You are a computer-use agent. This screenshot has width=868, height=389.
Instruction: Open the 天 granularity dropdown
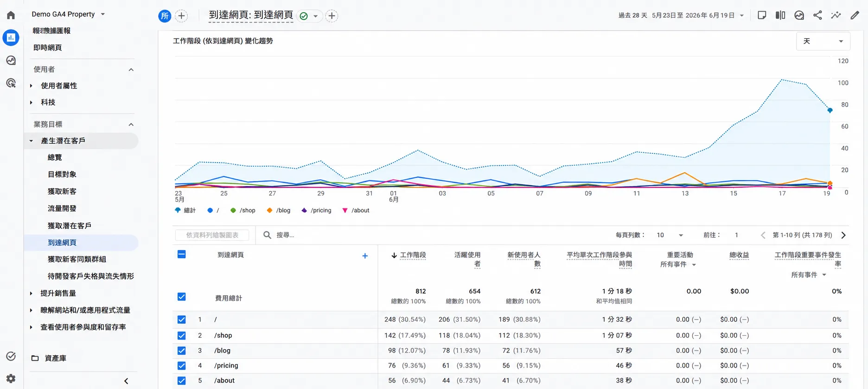(823, 41)
